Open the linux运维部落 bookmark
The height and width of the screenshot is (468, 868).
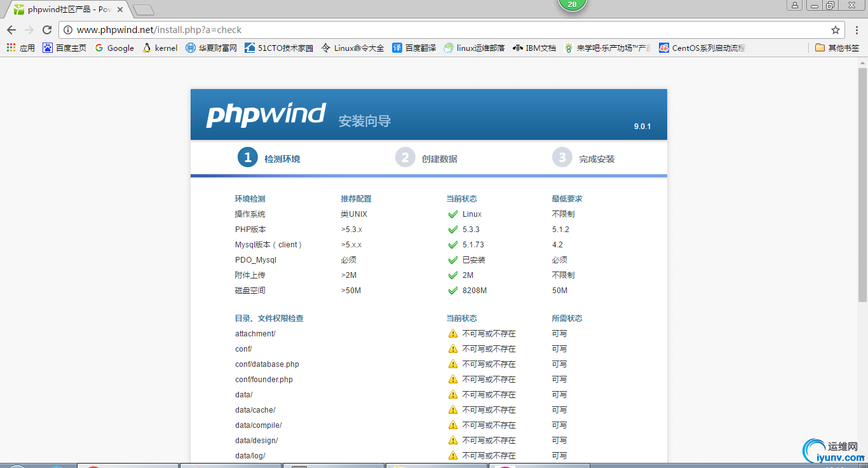[x=475, y=48]
